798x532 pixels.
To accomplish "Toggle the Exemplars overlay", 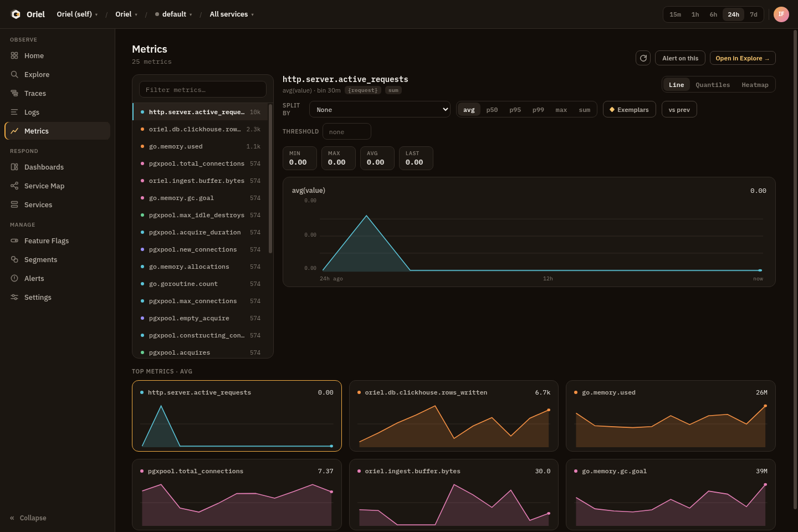I will point(629,109).
